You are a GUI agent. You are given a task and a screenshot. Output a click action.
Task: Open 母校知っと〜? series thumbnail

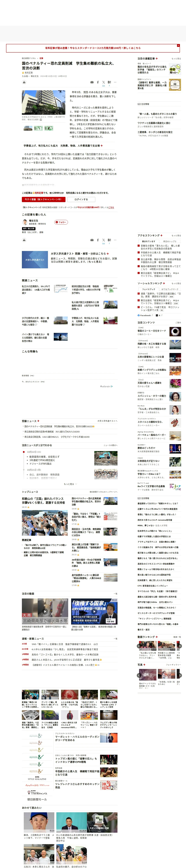175,69
